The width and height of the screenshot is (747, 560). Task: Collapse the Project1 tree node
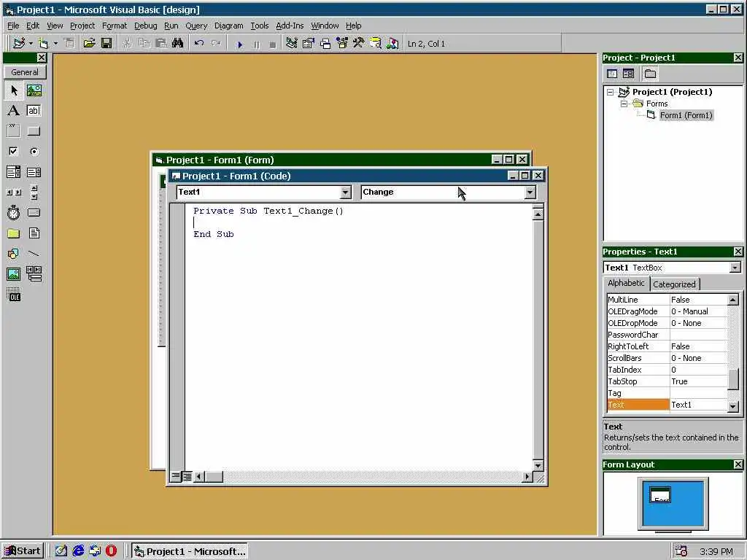[611, 93]
